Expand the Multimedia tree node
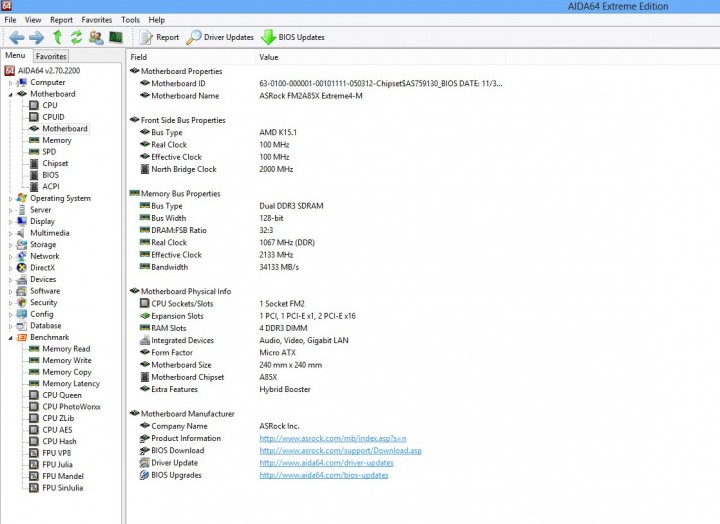The width and height of the screenshot is (720, 524). (x=10, y=233)
